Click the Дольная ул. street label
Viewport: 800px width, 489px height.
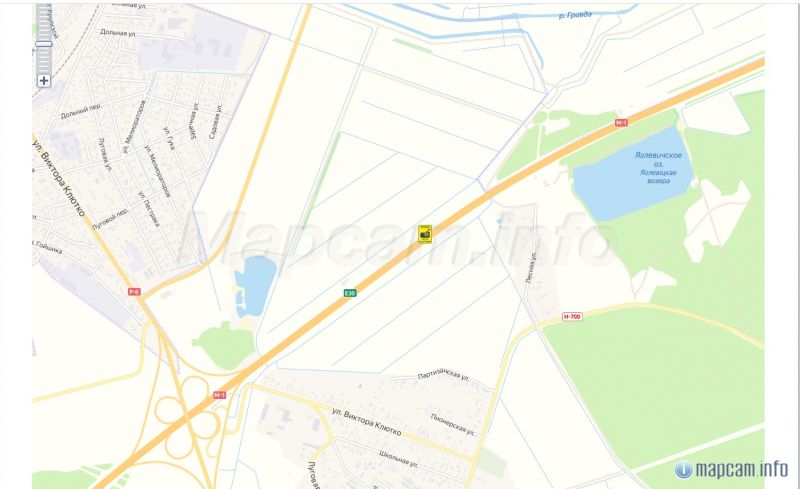click(118, 33)
